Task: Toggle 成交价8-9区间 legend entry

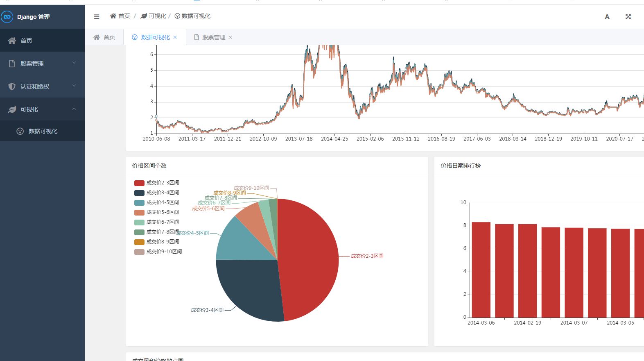Action: point(156,242)
